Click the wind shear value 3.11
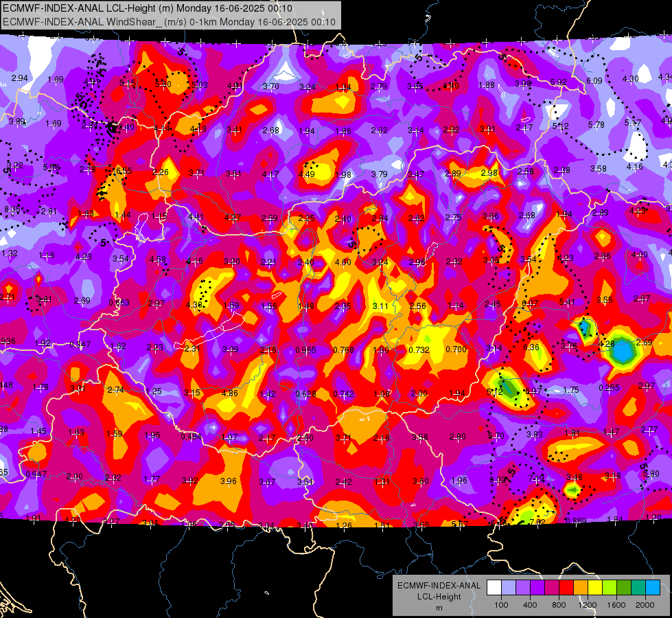 [380, 306]
